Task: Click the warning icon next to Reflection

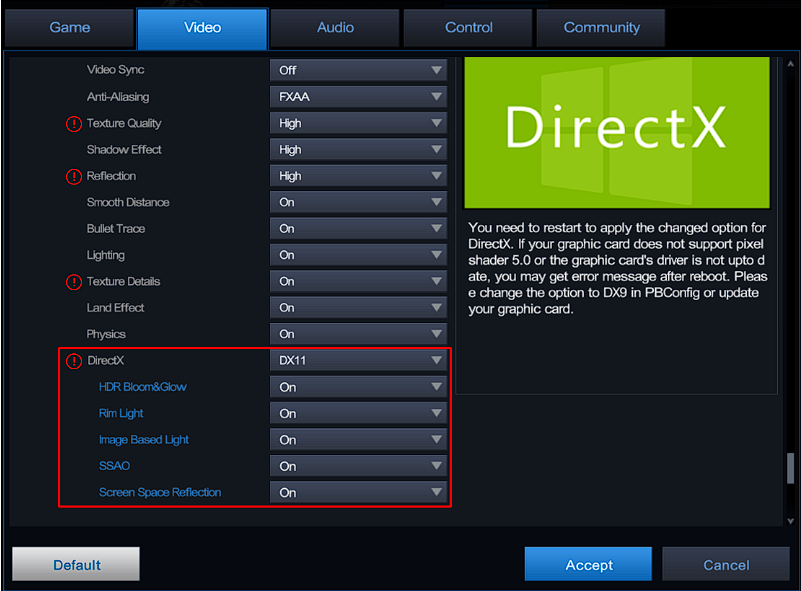Action: [x=73, y=177]
